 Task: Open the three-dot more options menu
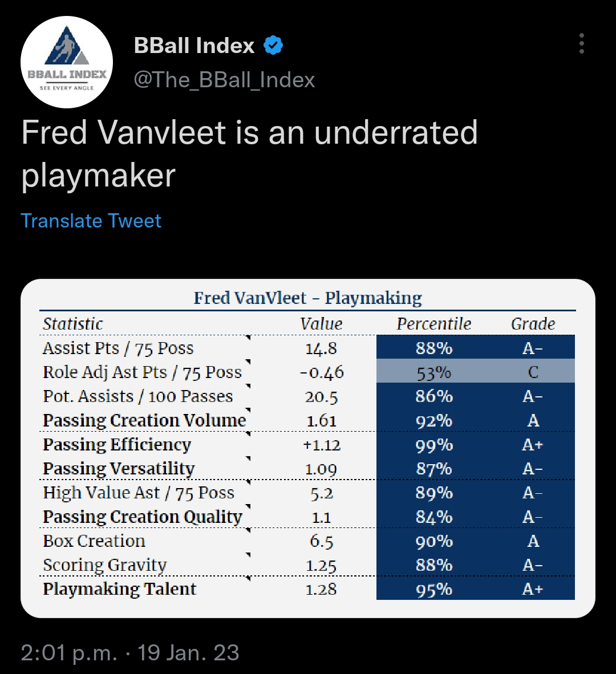coord(581,44)
